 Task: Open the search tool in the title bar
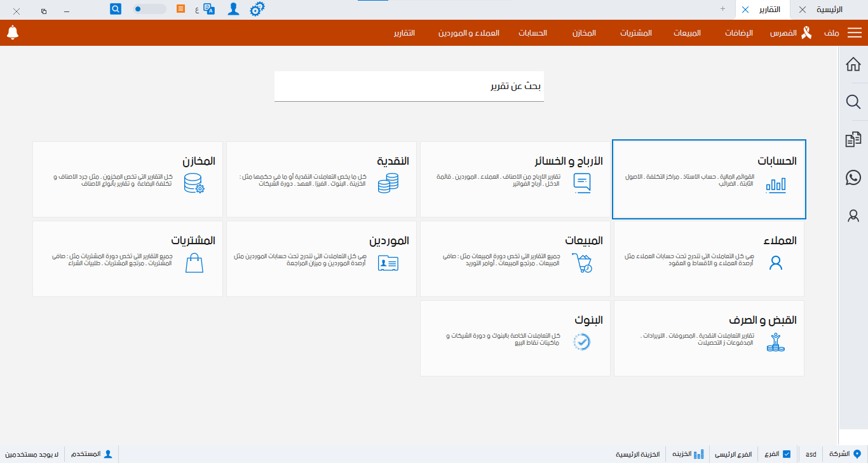tap(115, 9)
